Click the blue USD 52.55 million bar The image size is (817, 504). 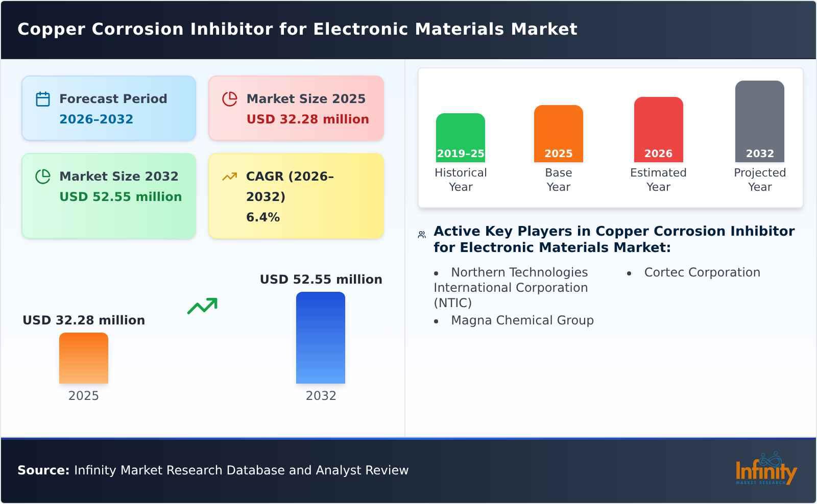321,337
